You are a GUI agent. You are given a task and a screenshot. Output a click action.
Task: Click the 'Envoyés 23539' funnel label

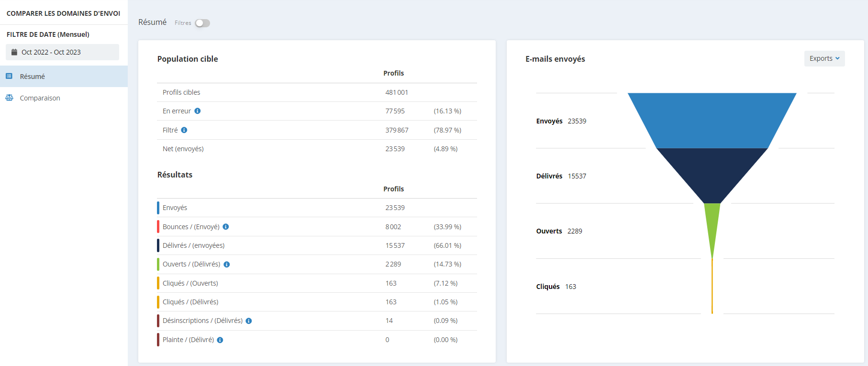561,121
